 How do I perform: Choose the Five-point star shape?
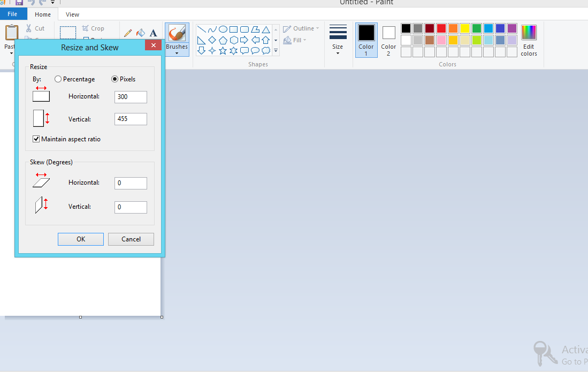(223, 50)
